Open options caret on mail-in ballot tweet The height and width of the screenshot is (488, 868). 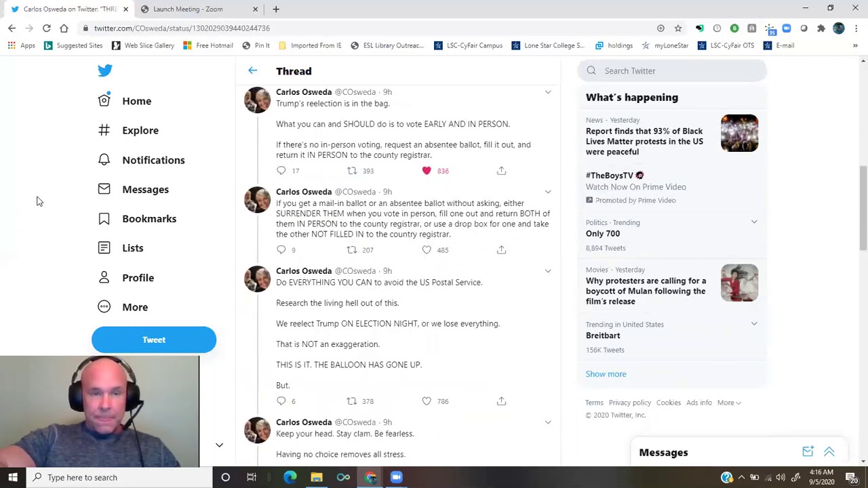pos(548,192)
